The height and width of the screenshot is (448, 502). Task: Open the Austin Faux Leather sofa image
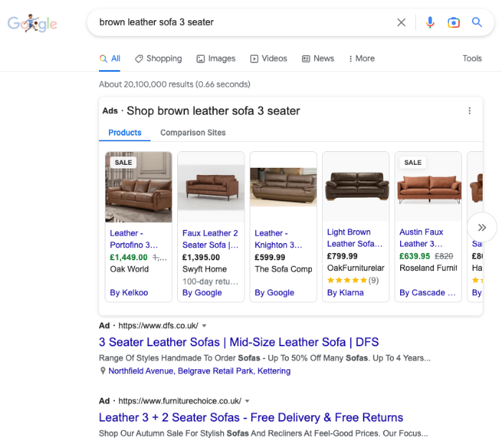tap(428, 187)
